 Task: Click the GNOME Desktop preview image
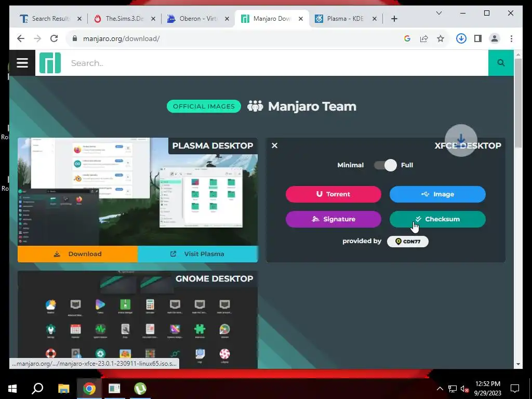click(x=137, y=320)
